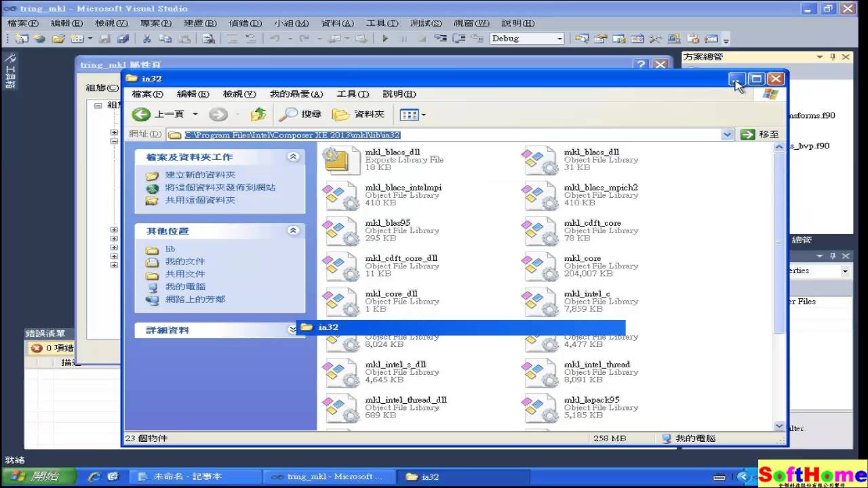Toggle the 資料夾 folders pane button
Viewport: 868px width, 488px height.
(359, 115)
